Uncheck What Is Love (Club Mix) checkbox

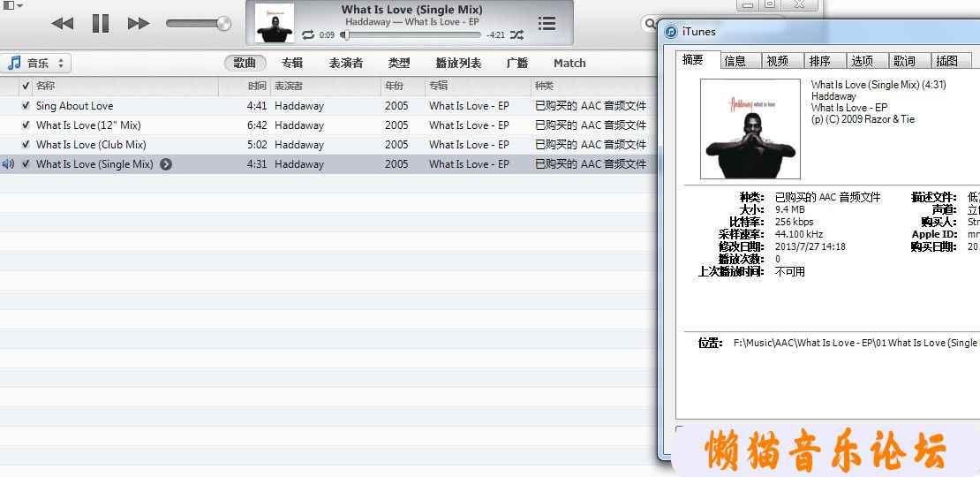click(26, 144)
